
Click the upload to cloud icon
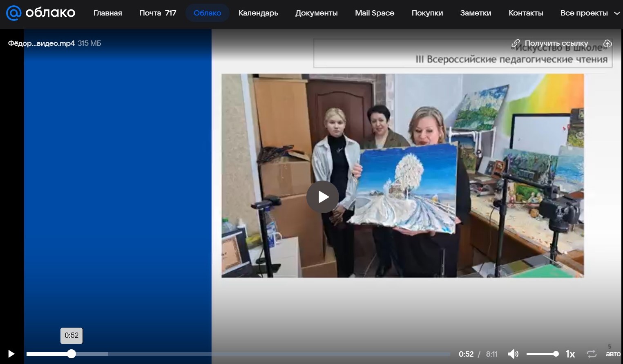[x=607, y=43]
